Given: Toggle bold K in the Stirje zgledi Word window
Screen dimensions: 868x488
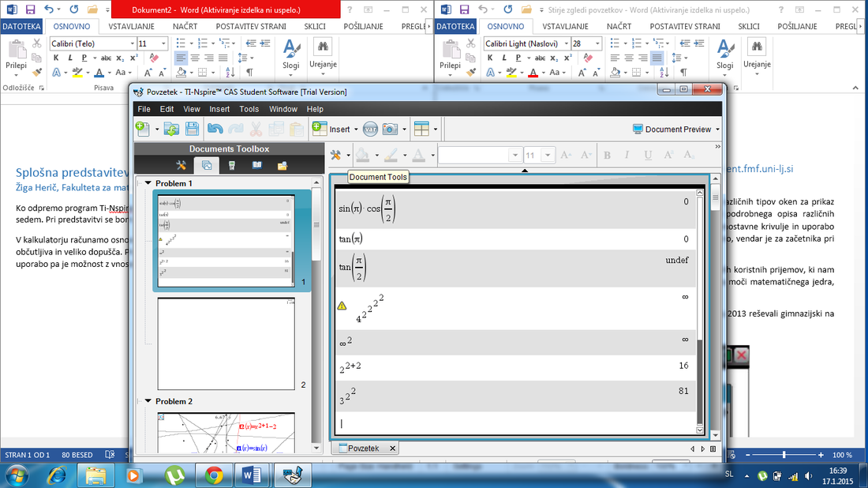Looking at the screenshot, I should pos(490,58).
